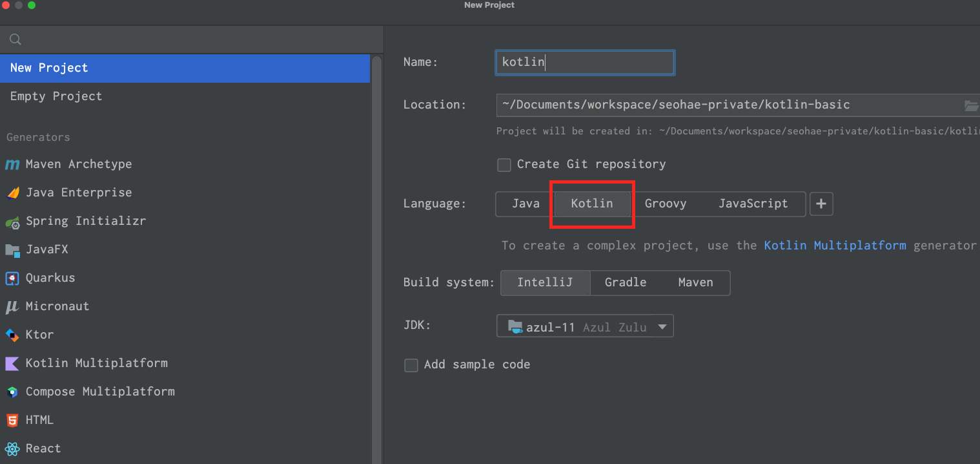Viewport: 980px width, 464px height.
Task: Click the generators list scrollbar
Action: click(x=377, y=258)
